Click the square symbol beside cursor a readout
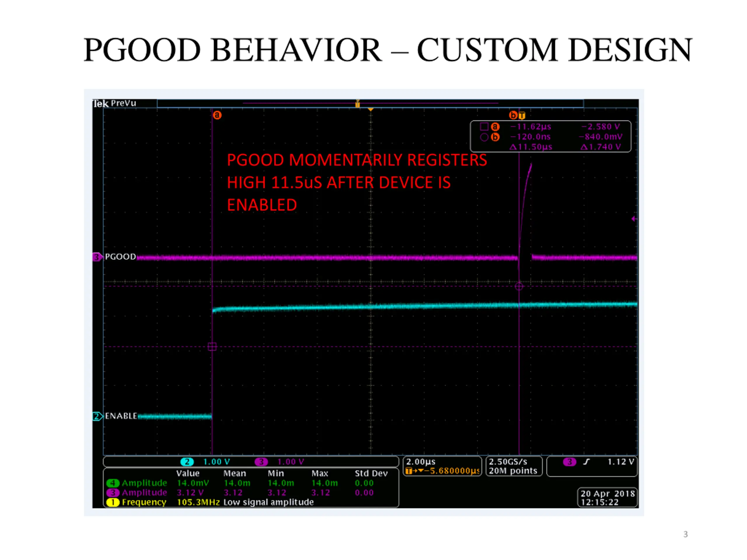 (484, 127)
